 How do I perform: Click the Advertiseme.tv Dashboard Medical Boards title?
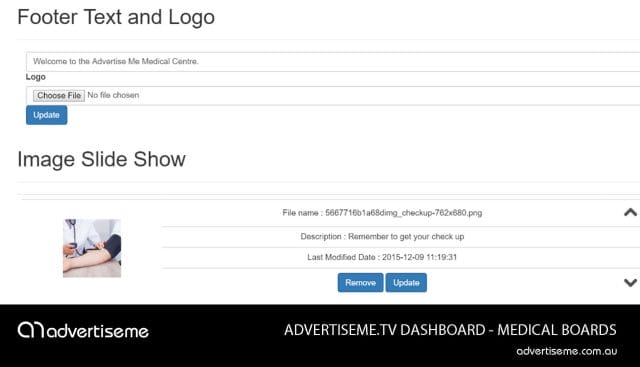pos(450,330)
